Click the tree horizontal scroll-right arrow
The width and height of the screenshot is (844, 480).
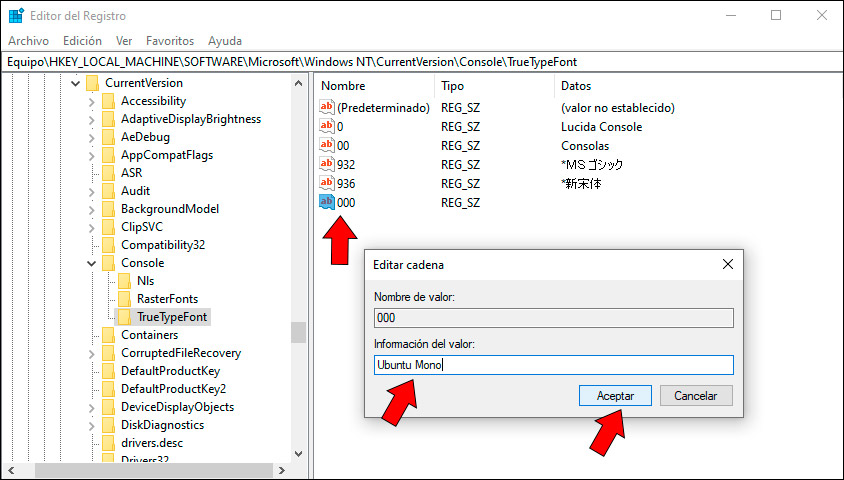pyautogui.click(x=281, y=470)
